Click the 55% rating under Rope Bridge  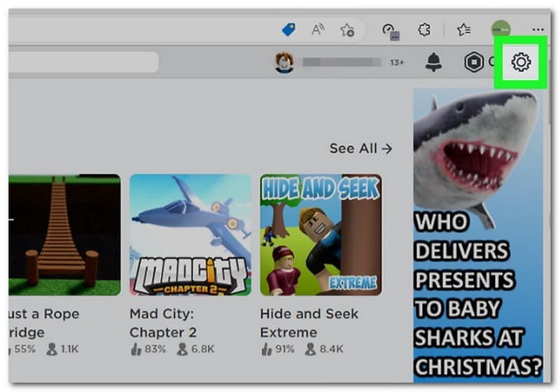pos(22,349)
